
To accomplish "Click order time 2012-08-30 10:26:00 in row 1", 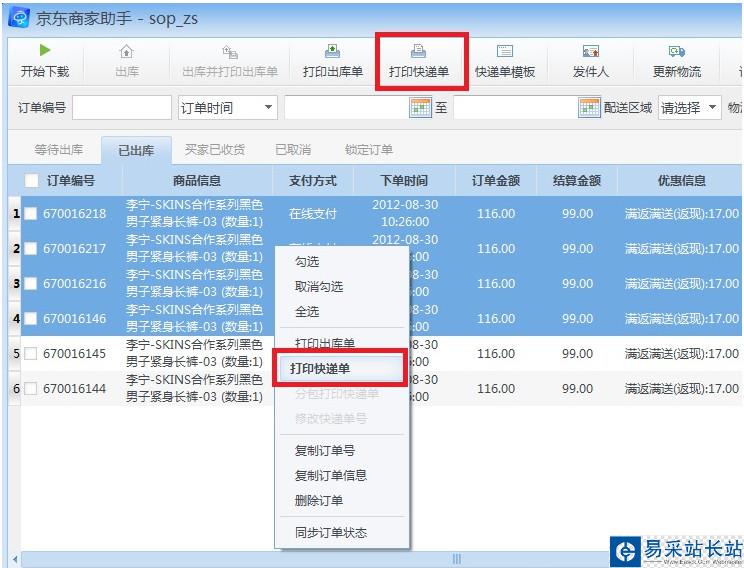I will pyautogui.click(x=405, y=213).
